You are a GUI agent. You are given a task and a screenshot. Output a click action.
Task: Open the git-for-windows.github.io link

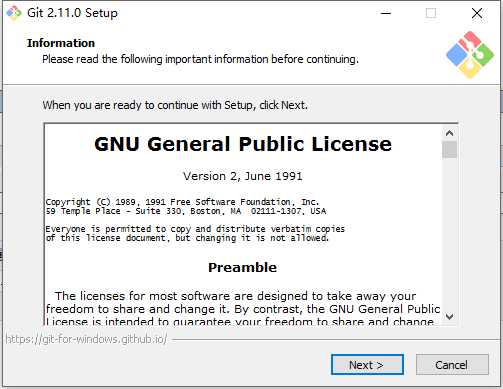click(x=86, y=339)
